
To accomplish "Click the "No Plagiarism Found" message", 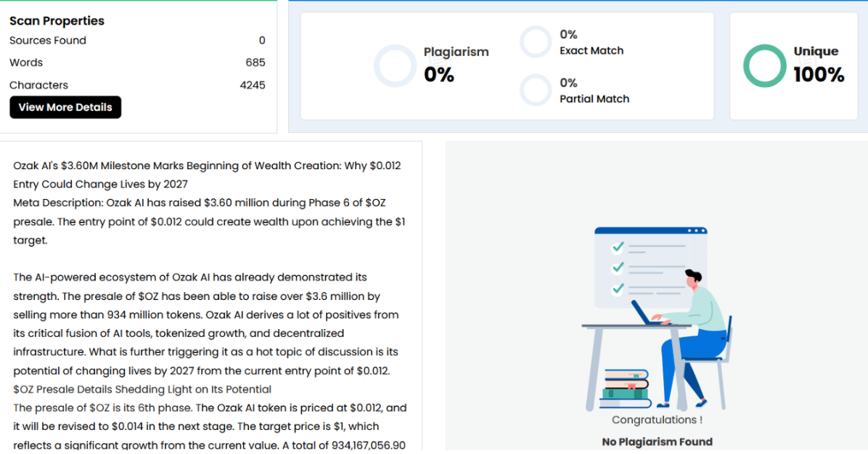I will pos(657,442).
